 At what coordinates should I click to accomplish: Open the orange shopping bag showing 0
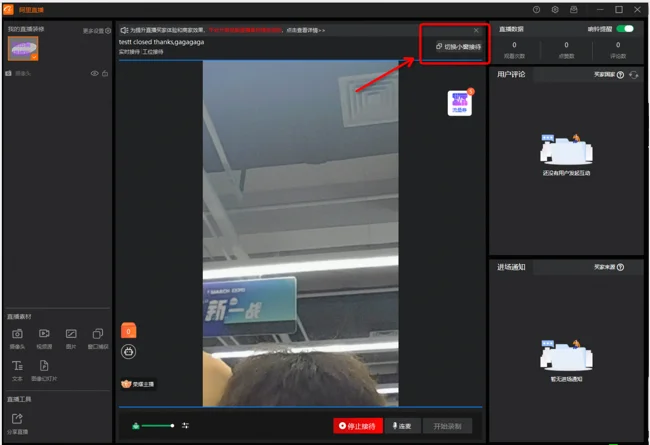(x=129, y=331)
